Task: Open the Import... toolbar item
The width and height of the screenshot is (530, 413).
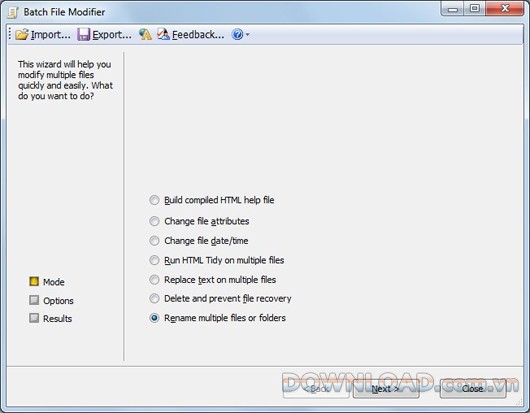Action: coord(43,34)
